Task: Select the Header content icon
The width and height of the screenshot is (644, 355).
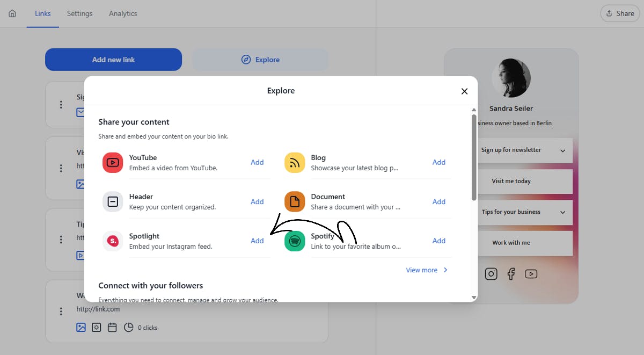Action: pyautogui.click(x=112, y=201)
